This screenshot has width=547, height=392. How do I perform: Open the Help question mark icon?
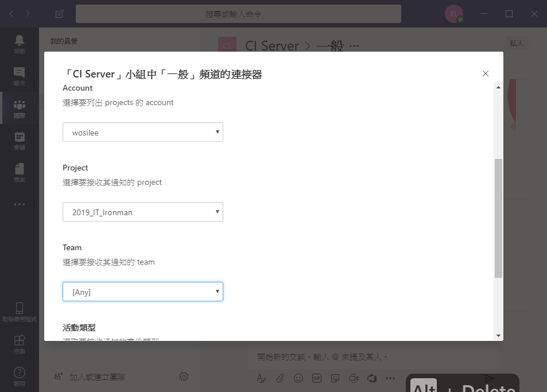pos(19,377)
